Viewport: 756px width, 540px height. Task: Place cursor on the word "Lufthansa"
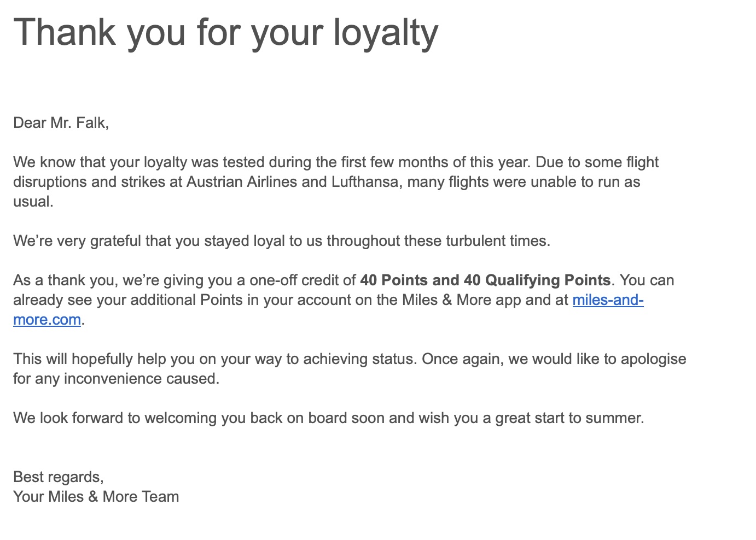click(x=364, y=182)
